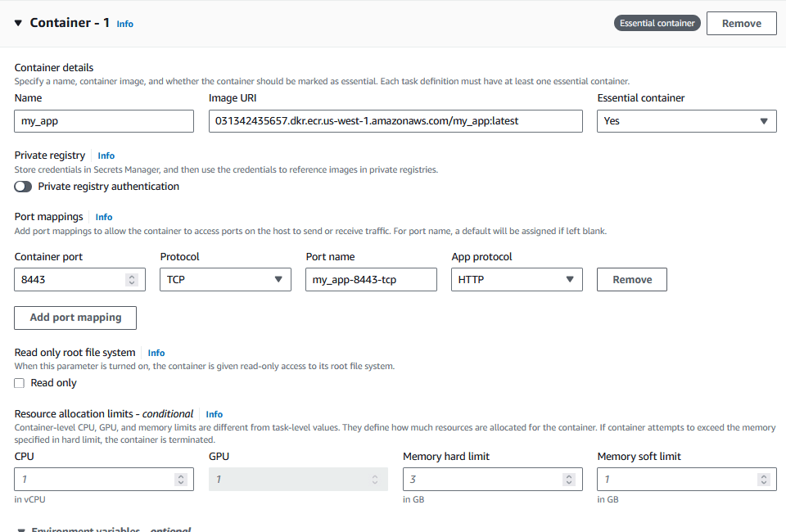Check the Read only checkbox
The height and width of the screenshot is (532, 786).
coord(19,383)
